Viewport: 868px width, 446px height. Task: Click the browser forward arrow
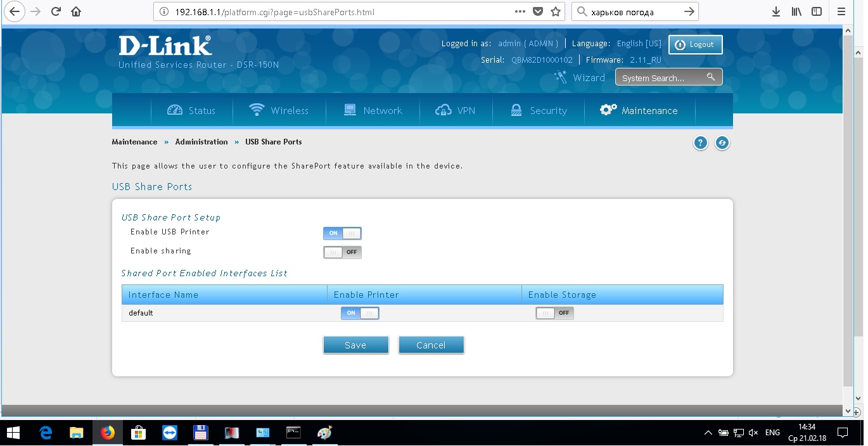coord(35,11)
